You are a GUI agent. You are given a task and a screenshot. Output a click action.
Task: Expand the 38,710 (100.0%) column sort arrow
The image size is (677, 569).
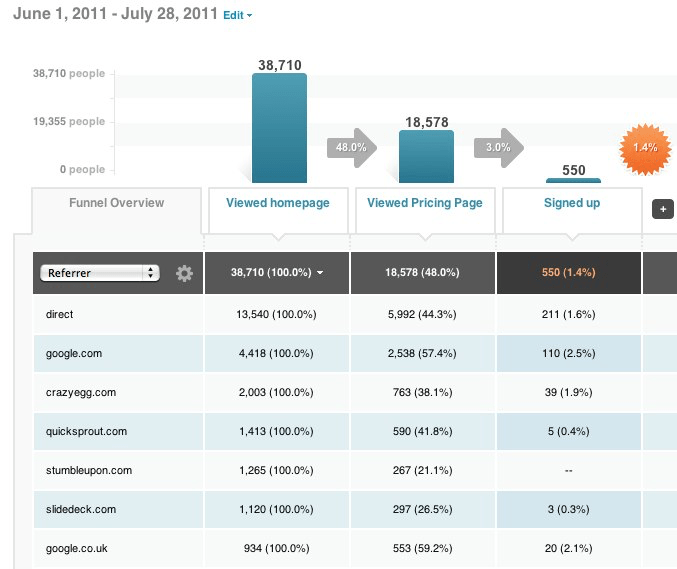[320, 272]
